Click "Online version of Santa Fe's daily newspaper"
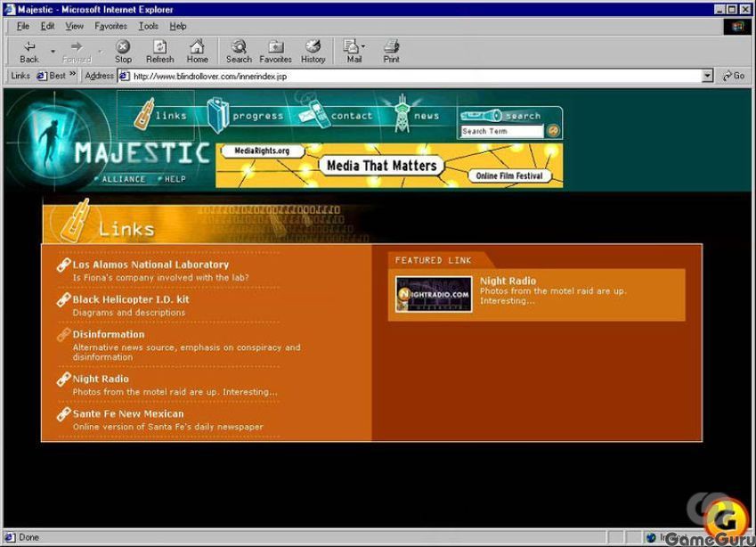This screenshot has width=756, height=547. point(167,427)
